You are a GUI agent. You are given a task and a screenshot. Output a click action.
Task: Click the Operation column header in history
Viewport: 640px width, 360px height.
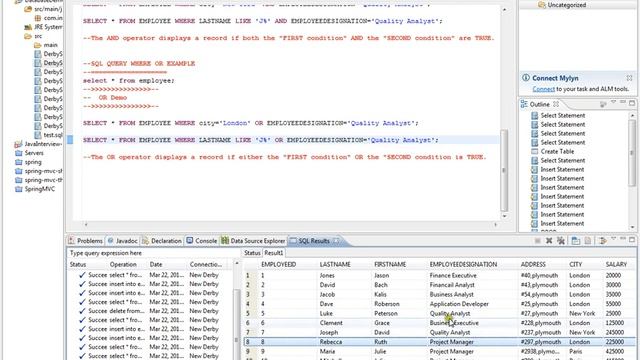click(123, 264)
